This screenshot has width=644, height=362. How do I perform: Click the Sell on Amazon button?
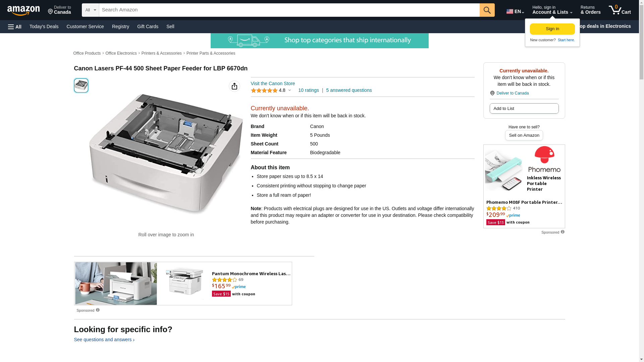coord(524,135)
